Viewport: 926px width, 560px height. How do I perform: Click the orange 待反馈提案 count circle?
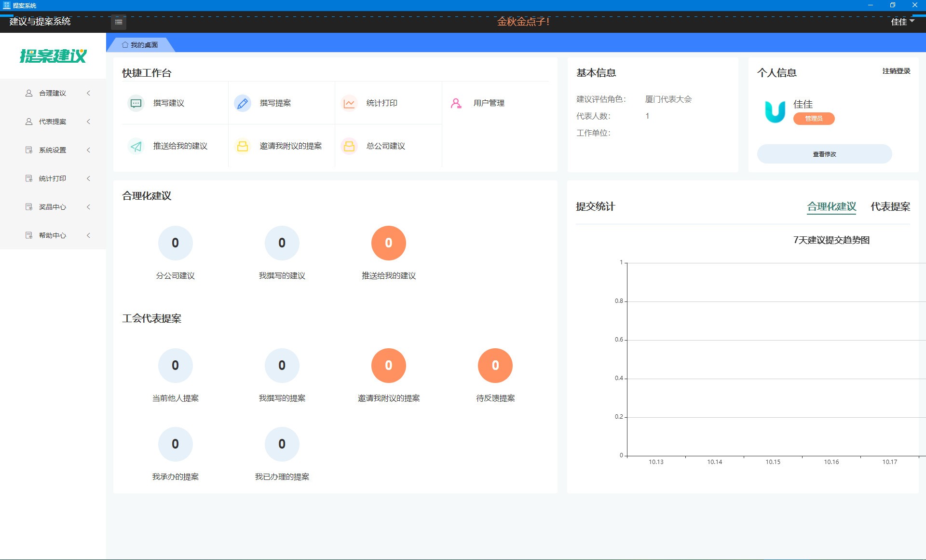coord(495,366)
